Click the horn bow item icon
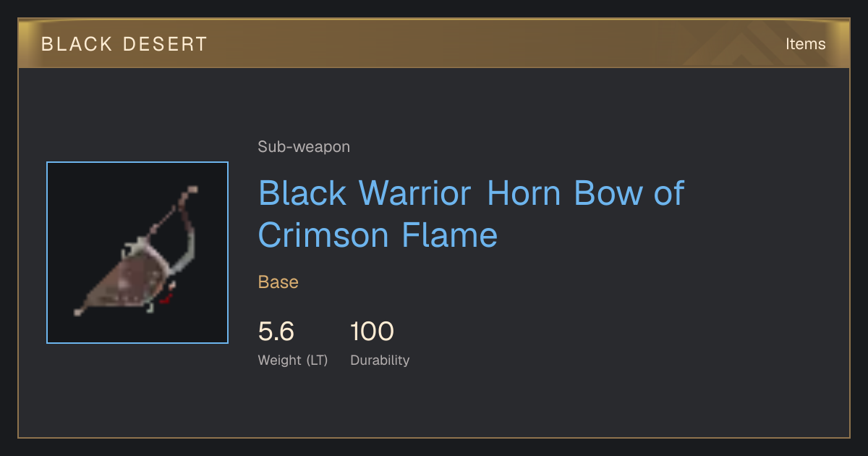 [x=137, y=253]
